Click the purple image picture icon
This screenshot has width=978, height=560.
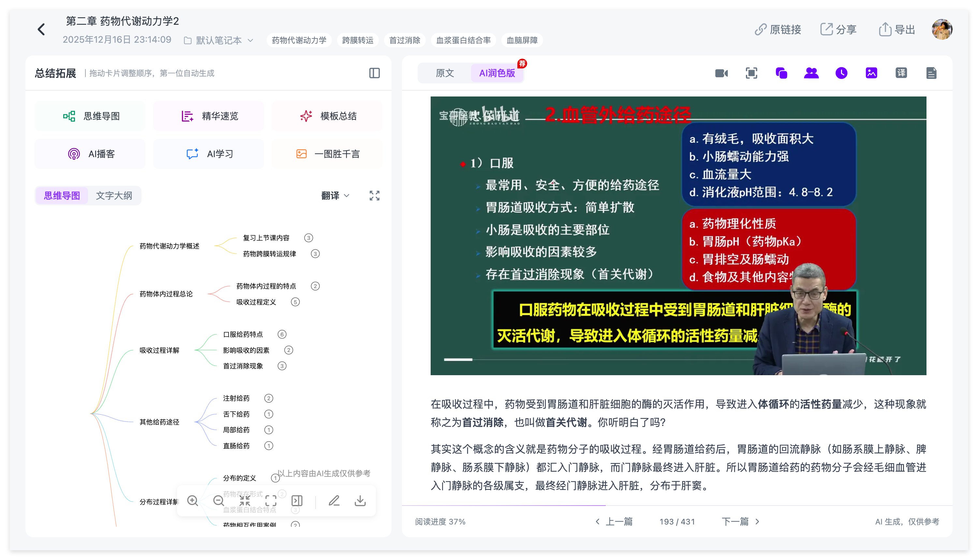coord(871,73)
